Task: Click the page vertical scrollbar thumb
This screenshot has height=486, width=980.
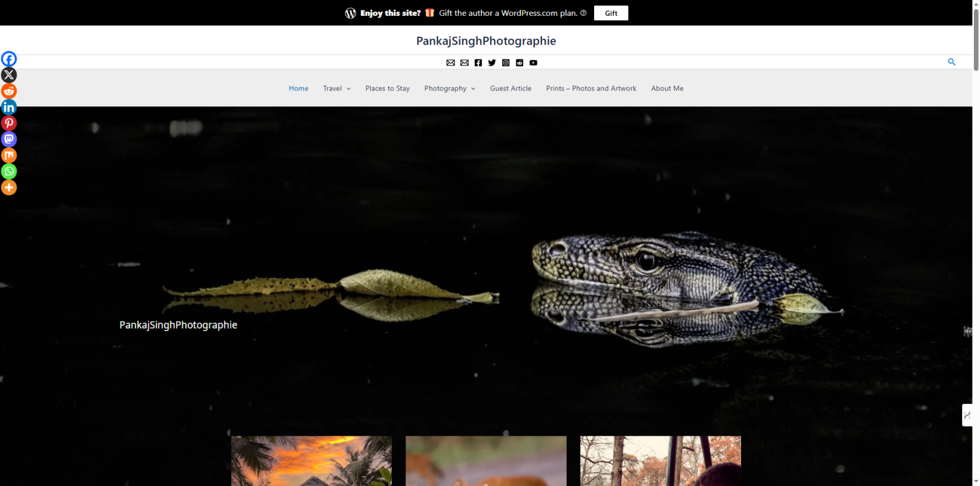Action: pyautogui.click(x=976, y=39)
